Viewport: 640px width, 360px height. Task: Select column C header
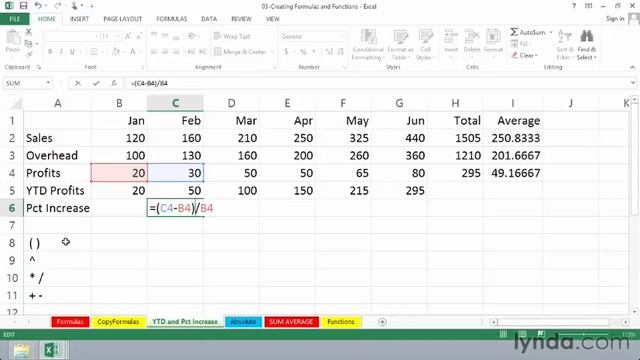click(x=175, y=103)
